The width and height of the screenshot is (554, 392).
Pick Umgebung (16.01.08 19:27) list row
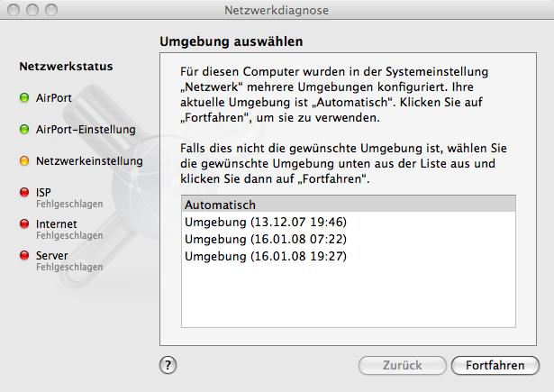pyautogui.click(x=349, y=256)
